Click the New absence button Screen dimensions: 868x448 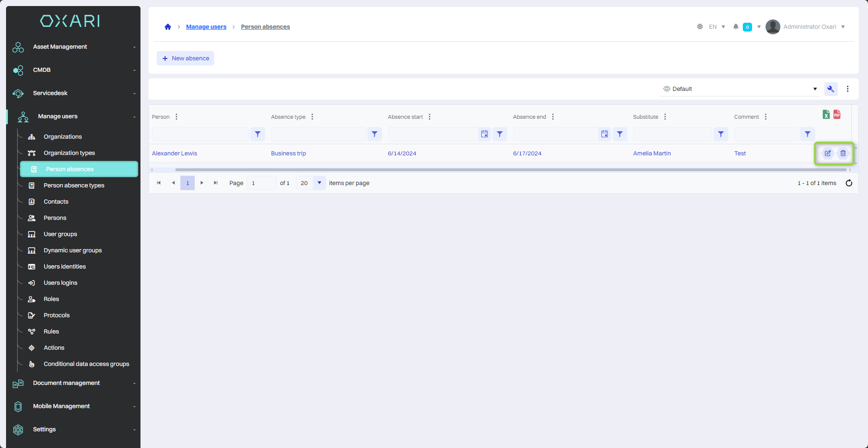point(185,58)
